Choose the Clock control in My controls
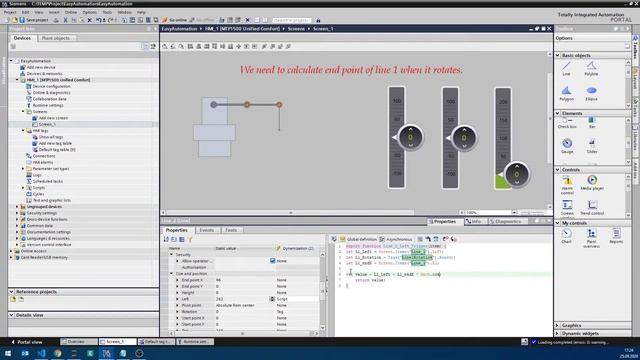The width and height of the screenshot is (640, 360). point(566,236)
